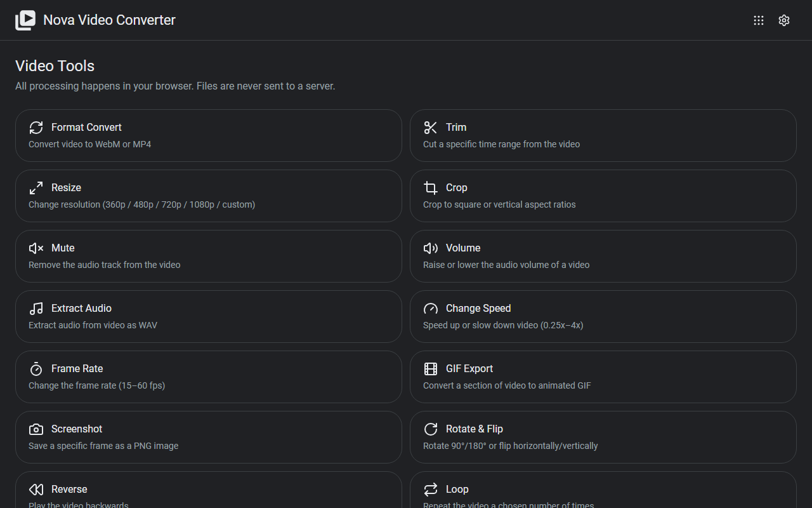Open the Frame Rate title
This screenshot has height=508, width=812.
77,368
